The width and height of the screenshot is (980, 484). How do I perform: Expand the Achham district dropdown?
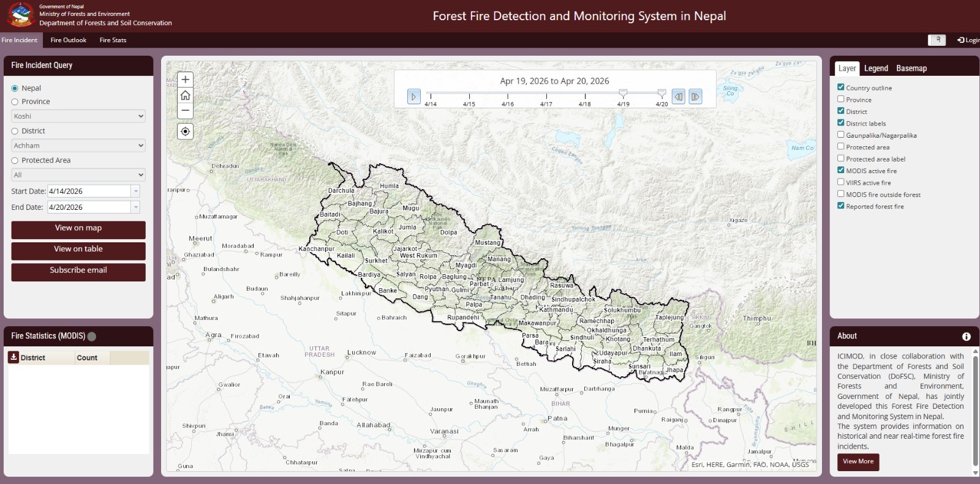coord(78,146)
